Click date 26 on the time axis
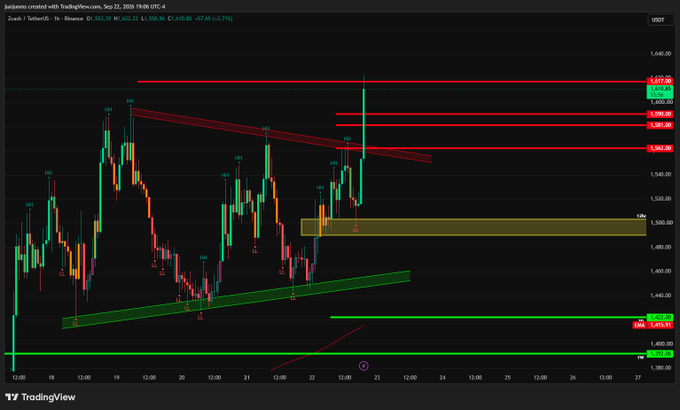Image resolution: width=680 pixels, height=410 pixels. tap(573, 377)
